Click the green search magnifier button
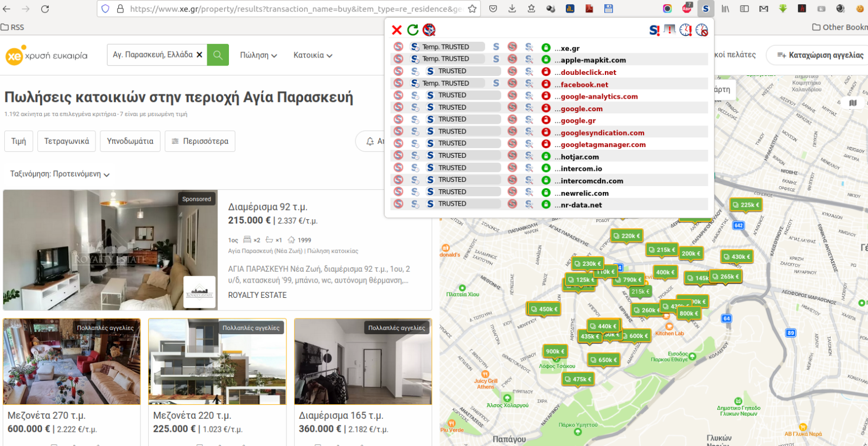868x446 pixels. (x=218, y=55)
